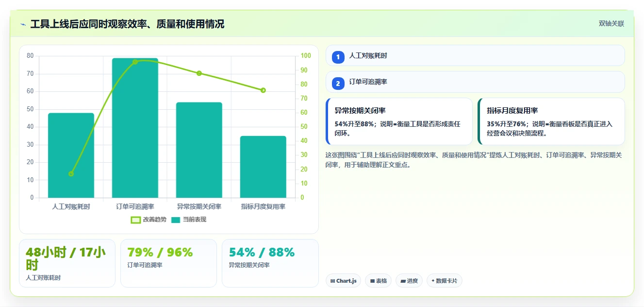Click the main heading 工具上线后应同时观察效率
This screenshot has width=644, height=307.
click(127, 24)
